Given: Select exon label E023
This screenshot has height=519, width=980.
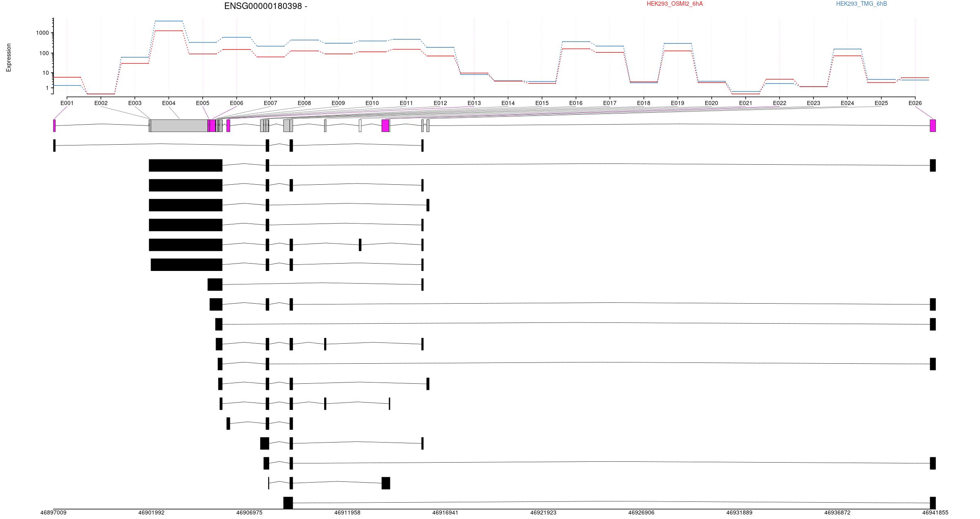Looking at the screenshot, I should coord(813,103).
